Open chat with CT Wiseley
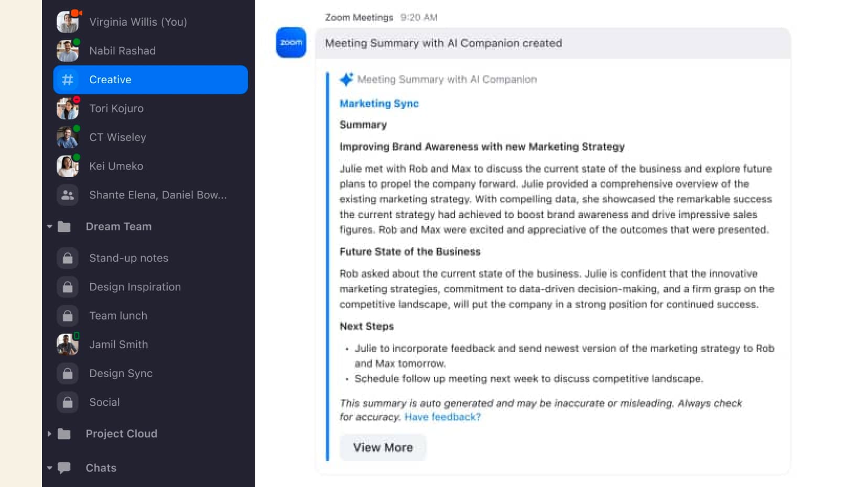The width and height of the screenshot is (868, 487). [x=117, y=137]
